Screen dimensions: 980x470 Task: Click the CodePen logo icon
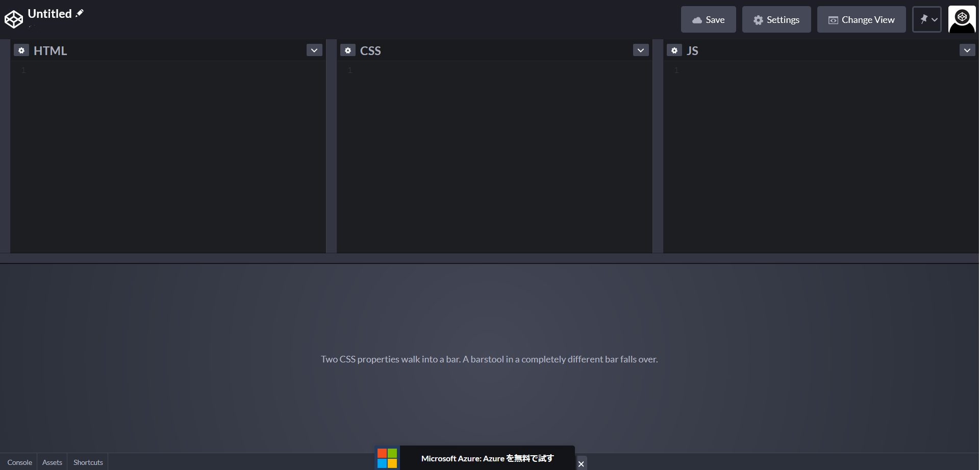point(14,19)
